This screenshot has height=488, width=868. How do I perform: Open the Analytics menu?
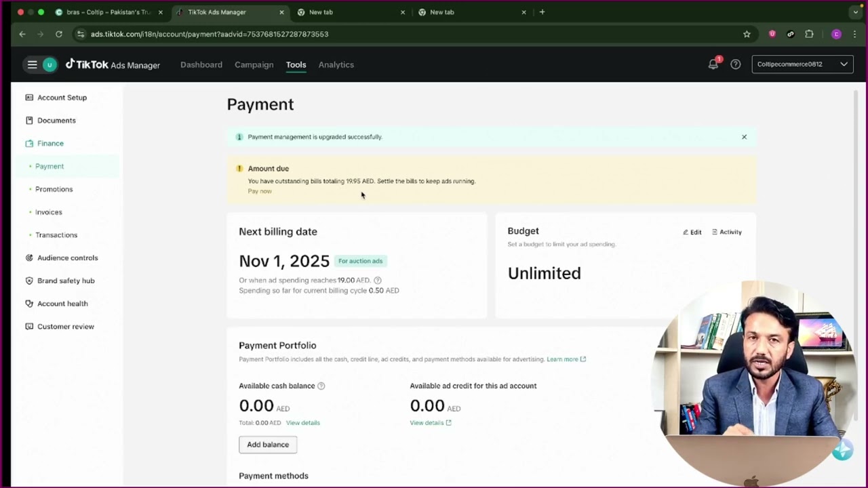pos(336,65)
